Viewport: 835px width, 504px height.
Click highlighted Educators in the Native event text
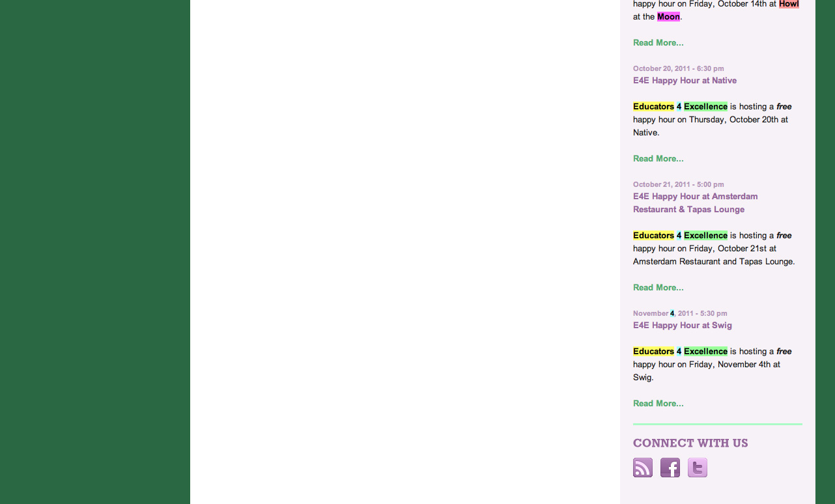[x=653, y=107]
